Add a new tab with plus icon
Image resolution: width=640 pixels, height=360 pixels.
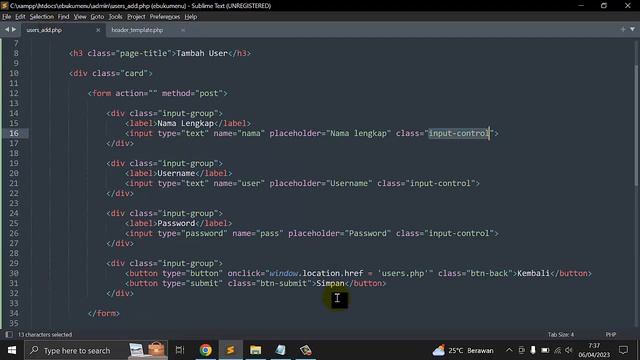point(623,29)
